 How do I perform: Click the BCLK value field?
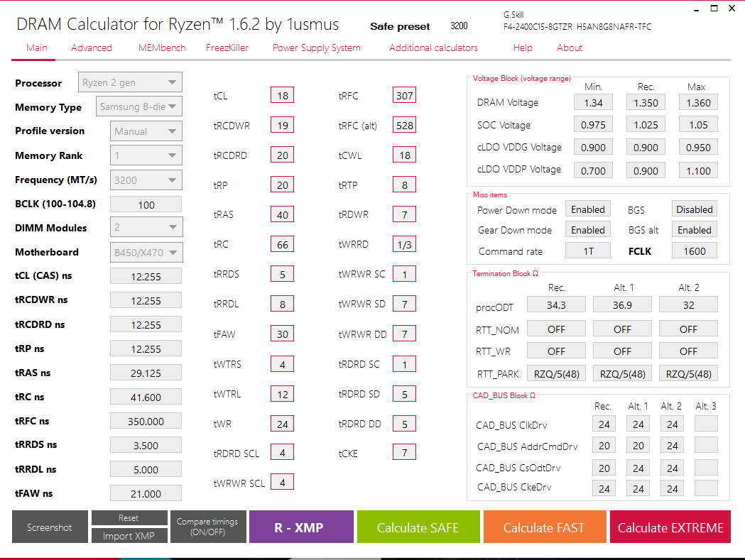(x=146, y=204)
